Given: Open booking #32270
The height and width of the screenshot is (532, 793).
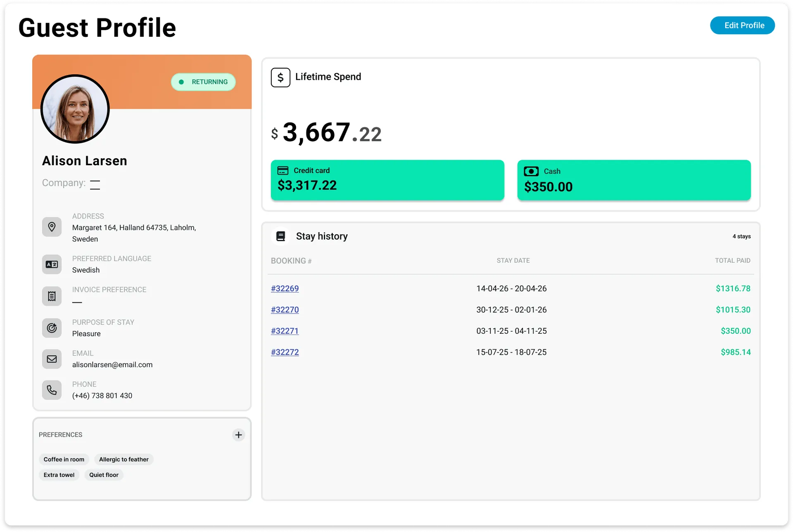Looking at the screenshot, I should [x=285, y=310].
